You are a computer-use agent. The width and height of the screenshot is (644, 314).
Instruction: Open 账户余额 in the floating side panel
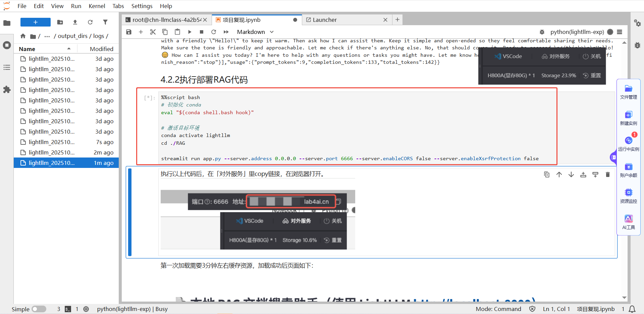[628, 170]
